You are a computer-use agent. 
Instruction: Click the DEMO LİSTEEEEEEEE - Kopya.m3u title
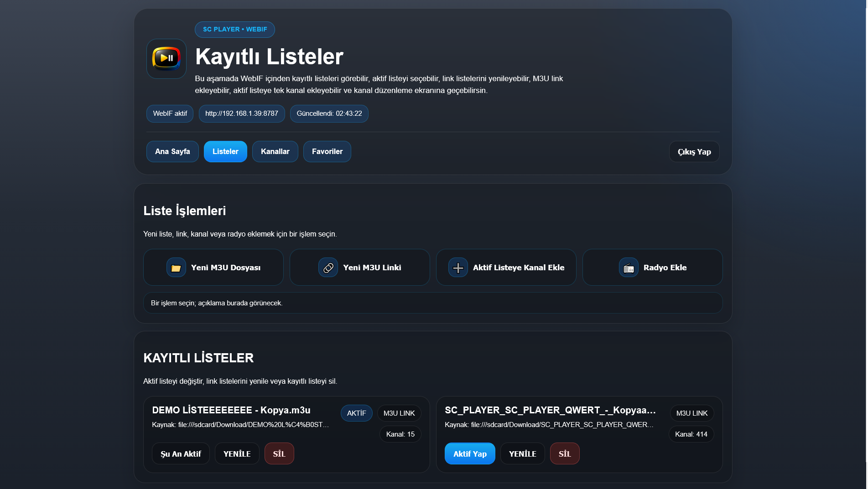(231, 410)
